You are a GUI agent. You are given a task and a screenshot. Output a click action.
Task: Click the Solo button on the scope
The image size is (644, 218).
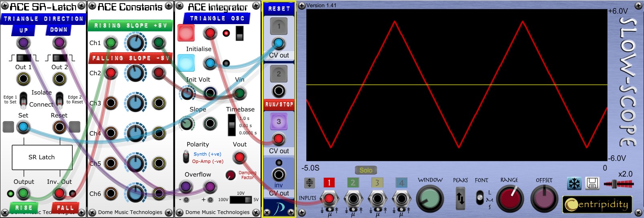[366, 170]
